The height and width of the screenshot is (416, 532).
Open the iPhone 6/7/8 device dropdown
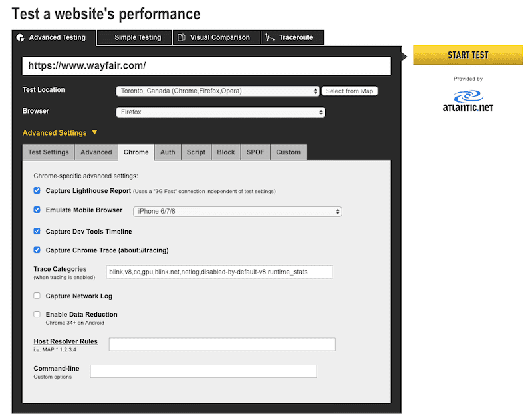pos(237,211)
